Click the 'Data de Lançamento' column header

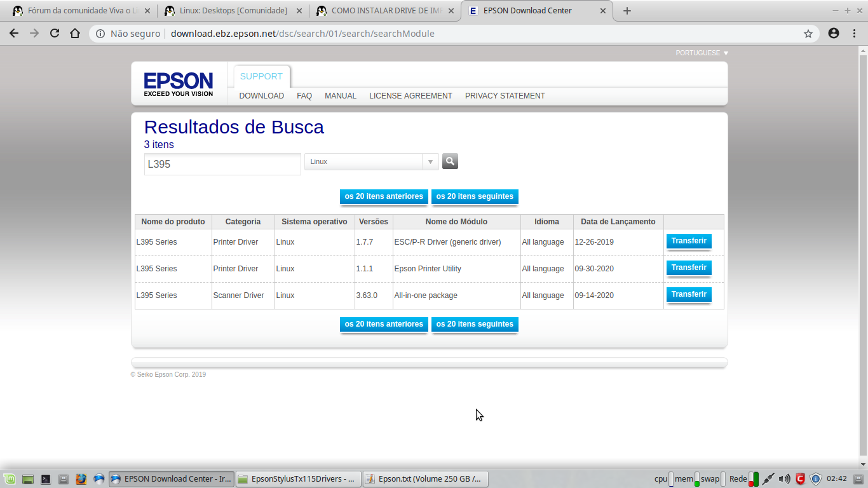click(618, 222)
